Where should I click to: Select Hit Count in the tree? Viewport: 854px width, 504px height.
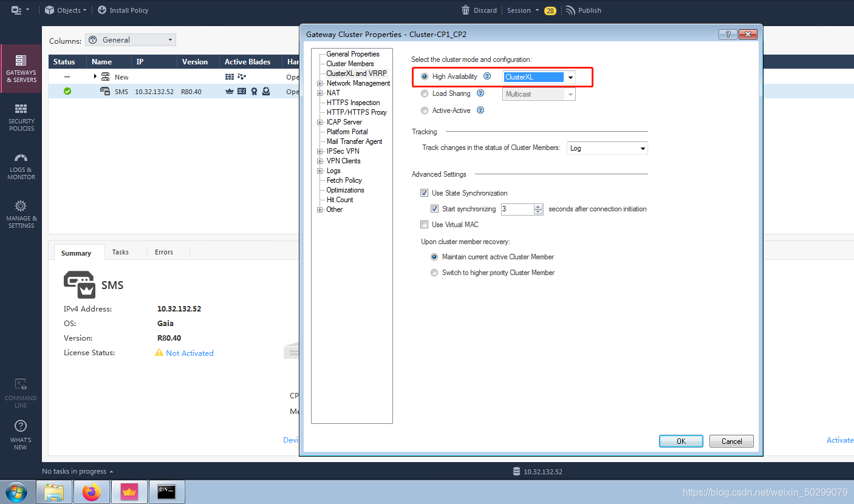point(340,200)
